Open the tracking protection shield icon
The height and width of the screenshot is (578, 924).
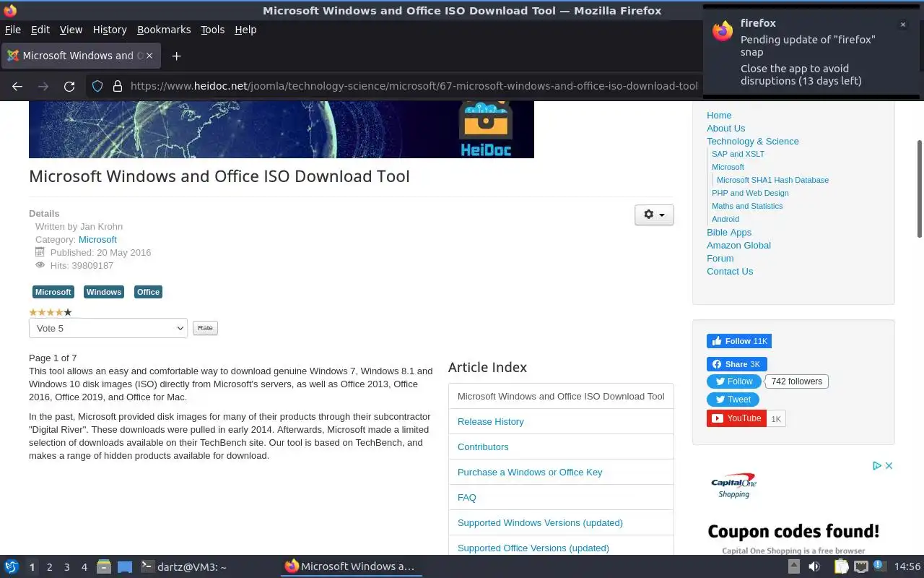tap(97, 86)
